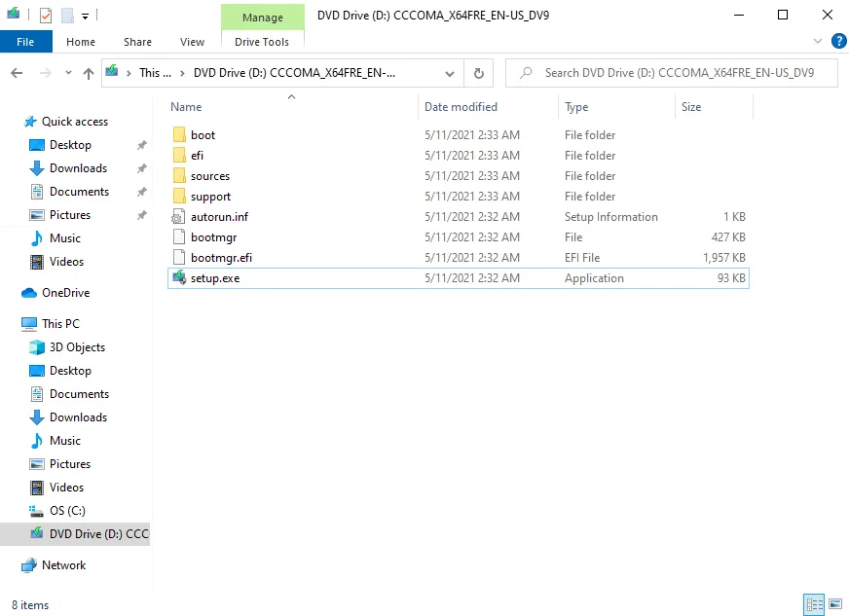Select the bootmgr file icon
849x616 pixels.
[x=179, y=237]
